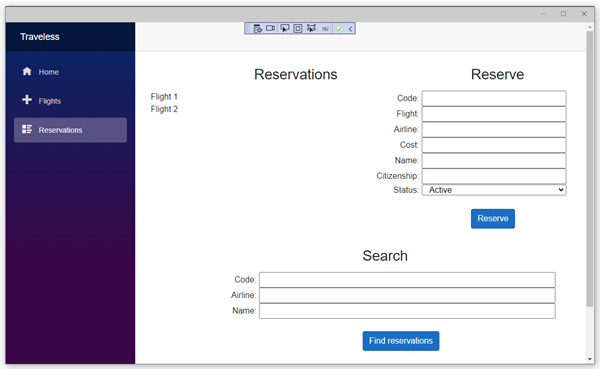This screenshot has height=369, width=600.
Task: Open the Live Visual Tree debug tool
Action: [x=258, y=28]
